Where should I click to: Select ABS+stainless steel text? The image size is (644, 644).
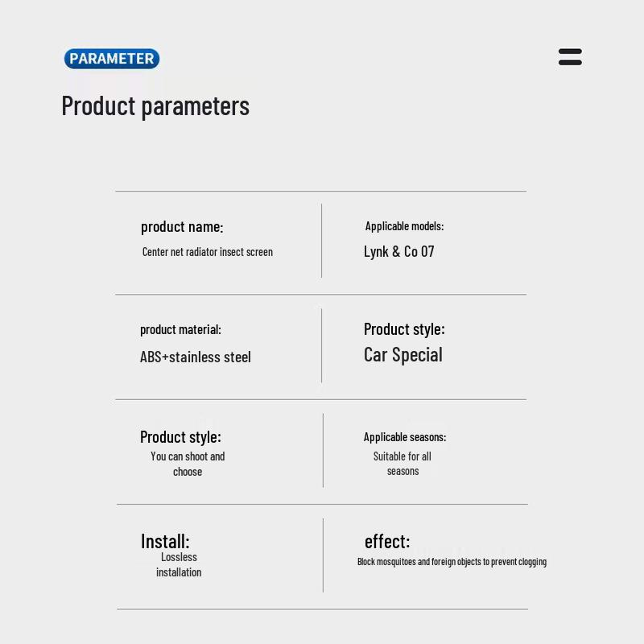tap(196, 357)
